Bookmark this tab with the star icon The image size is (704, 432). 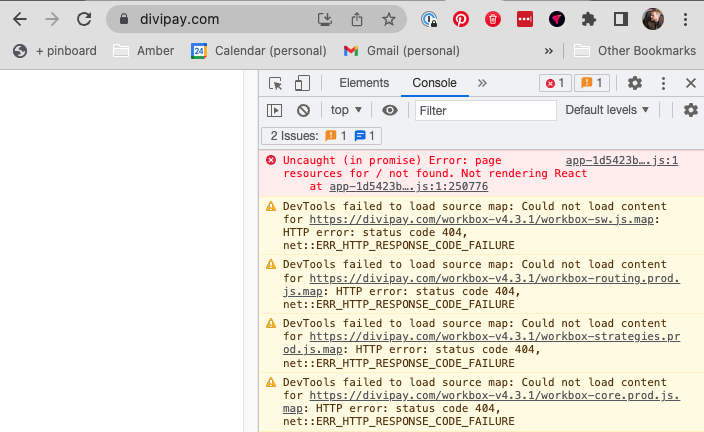tap(389, 19)
